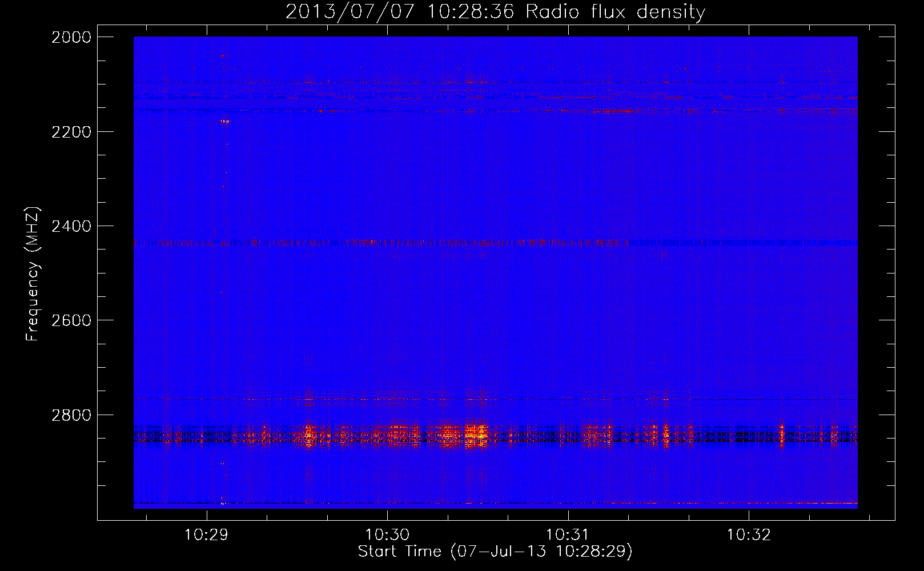This screenshot has width=924, height=571.
Task: Click the red interference band near 2430 MHz
Action: [381, 243]
